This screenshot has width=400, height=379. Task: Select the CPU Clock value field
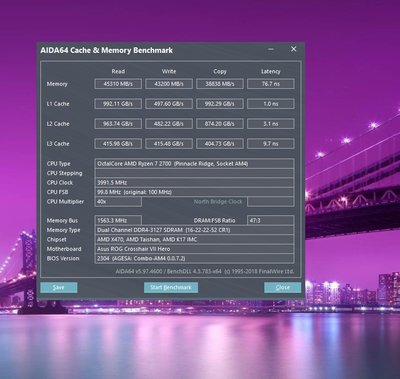194,183
